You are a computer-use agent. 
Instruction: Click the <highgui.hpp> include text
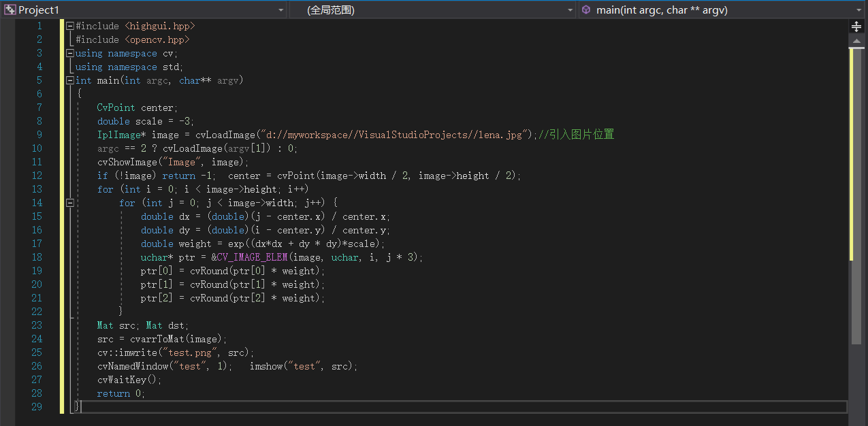(160, 26)
